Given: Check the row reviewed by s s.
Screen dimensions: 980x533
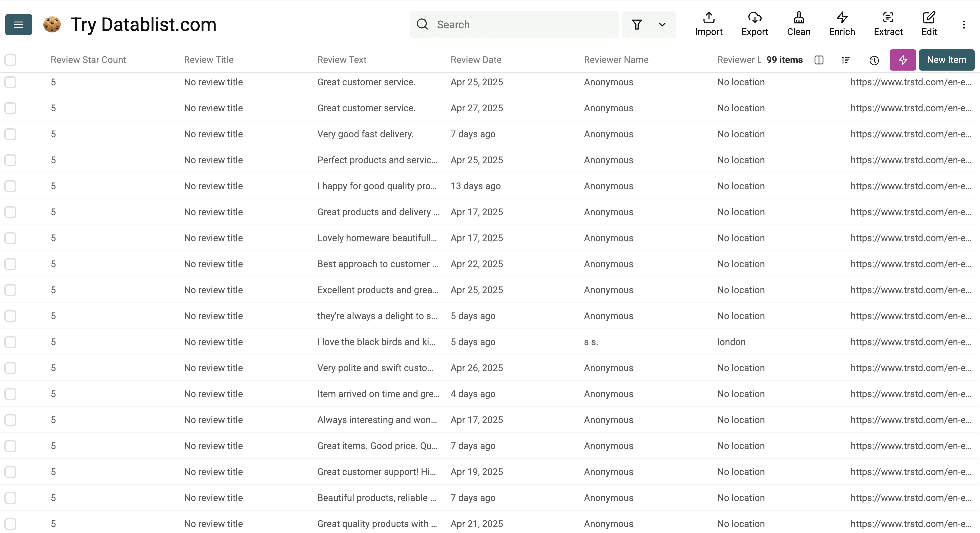Looking at the screenshot, I should 10,342.
